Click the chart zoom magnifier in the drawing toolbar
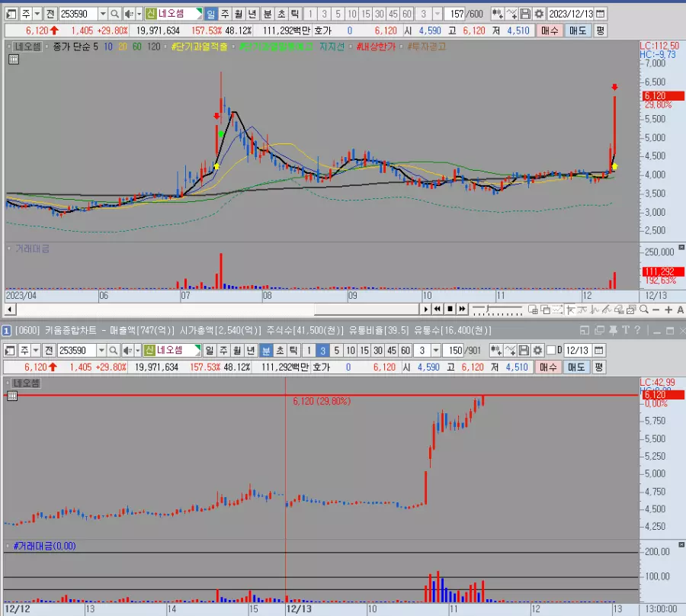Image resolution: width=686 pixels, height=616 pixels. pyautogui.click(x=644, y=310)
